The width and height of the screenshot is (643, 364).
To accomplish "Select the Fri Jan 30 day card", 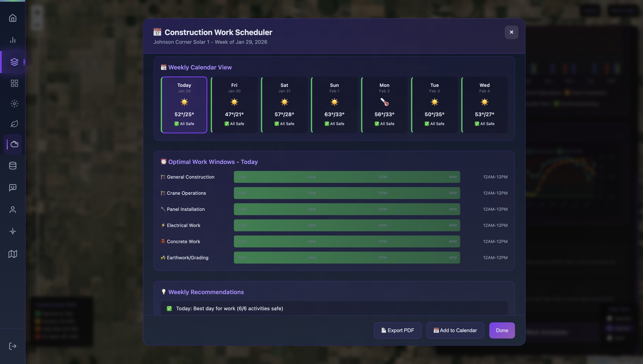I will tap(234, 105).
